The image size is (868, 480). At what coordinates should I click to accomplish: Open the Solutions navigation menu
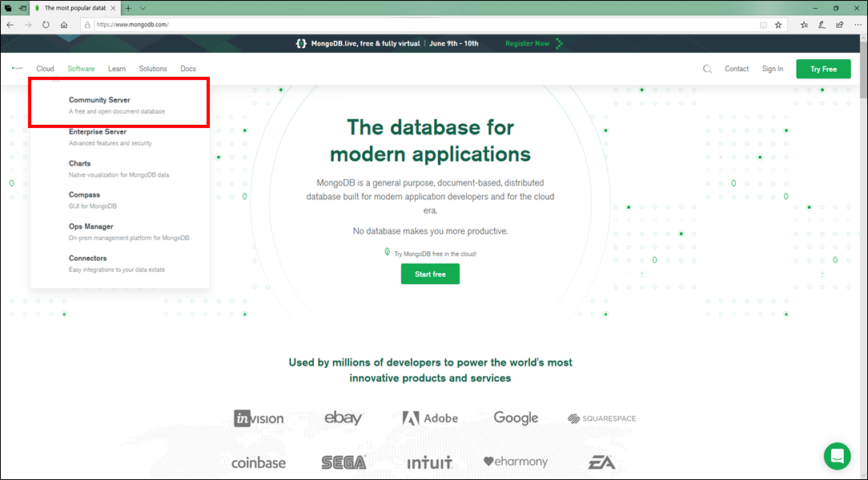[x=153, y=69]
